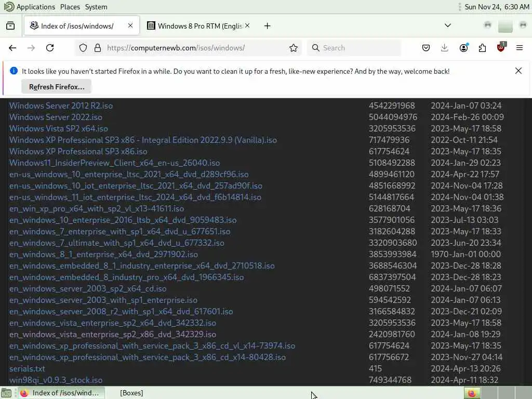Switch to Windows 8 Pro RTM tab
This screenshot has width=532, height=399.
click(x=199, y=26)
